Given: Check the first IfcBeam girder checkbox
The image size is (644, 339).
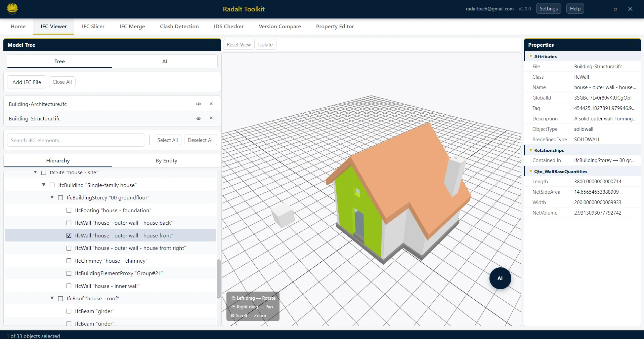Looking at the screenshot, I should coord(69,311).
